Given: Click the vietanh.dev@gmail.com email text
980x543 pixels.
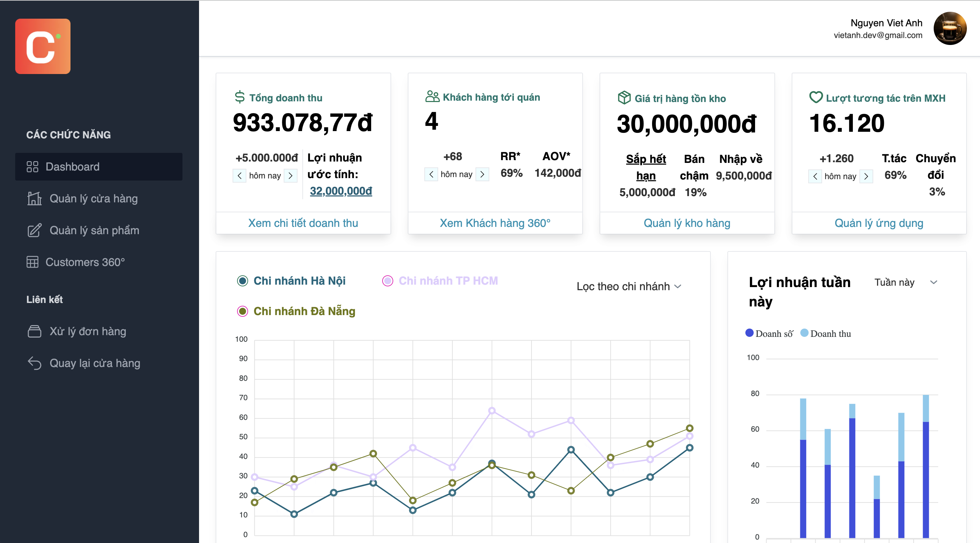Looking at the screenshot, I should click(x=878, y=35).
